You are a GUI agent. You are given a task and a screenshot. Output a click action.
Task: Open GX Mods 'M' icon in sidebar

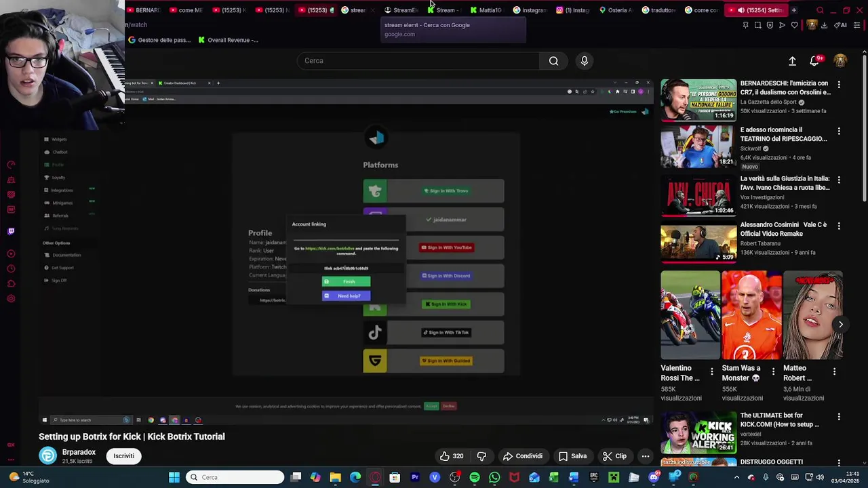[x=11, y=209]
